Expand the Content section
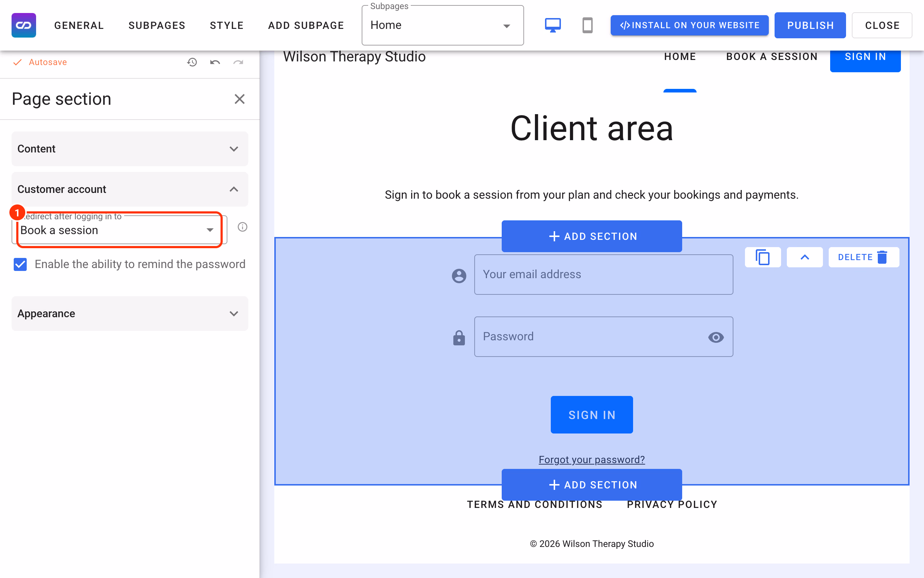Viewport: 924px width, 578px height. [130, 149]
